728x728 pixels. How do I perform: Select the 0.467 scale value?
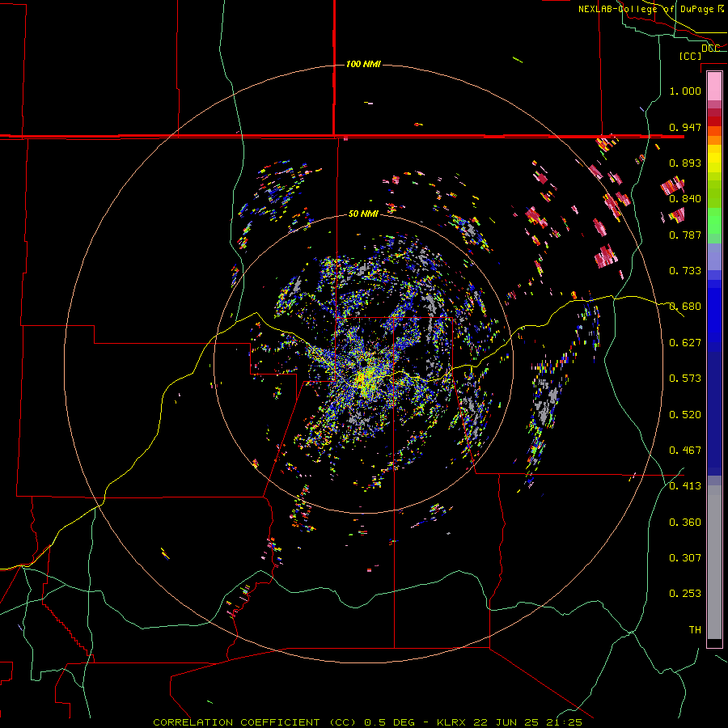tap(685, 451)
